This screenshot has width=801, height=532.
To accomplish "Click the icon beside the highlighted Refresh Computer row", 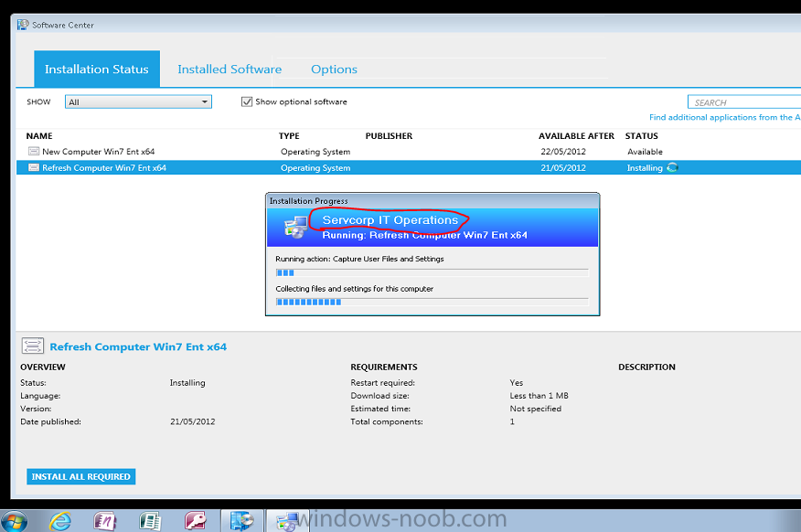I will (x=34, y=167).
